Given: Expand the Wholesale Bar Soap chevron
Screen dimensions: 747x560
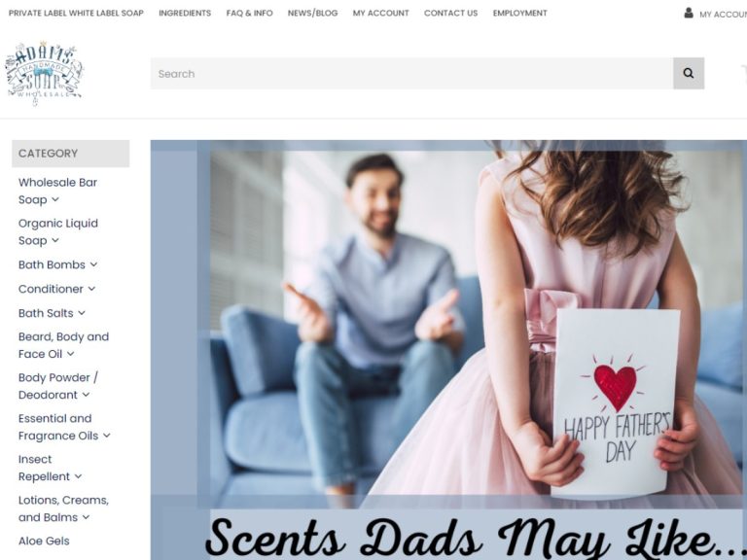Looking at the screenshot, I should 55,199.
